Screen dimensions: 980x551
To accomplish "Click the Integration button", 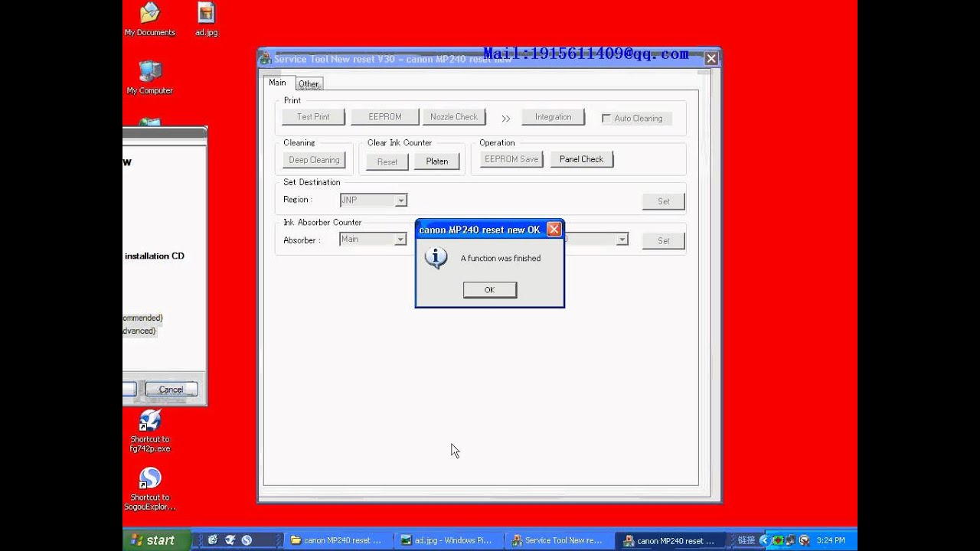I will coord(554,117).
